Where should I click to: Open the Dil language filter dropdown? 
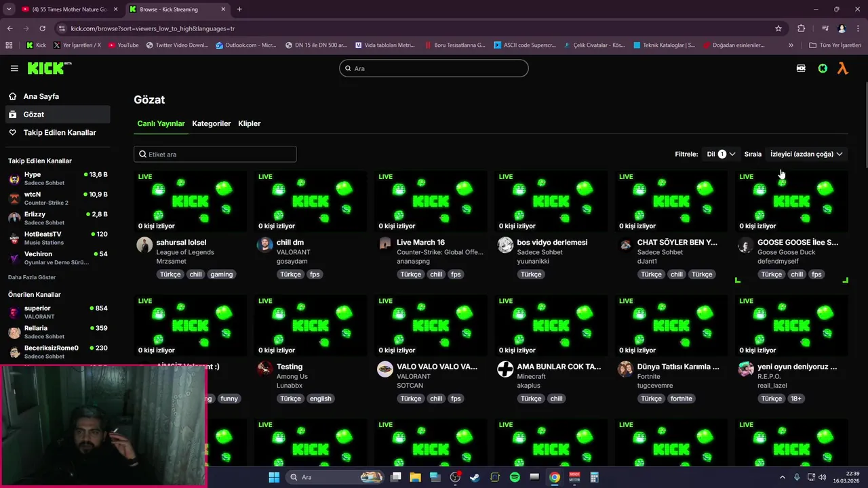[721, 154]
